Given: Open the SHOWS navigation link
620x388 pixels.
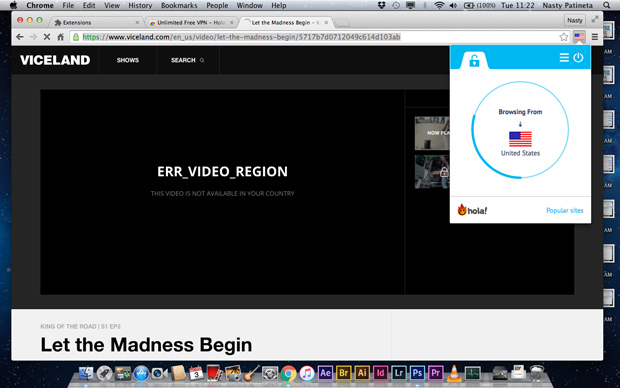Looking at the screenshot, I should [128, 60].
